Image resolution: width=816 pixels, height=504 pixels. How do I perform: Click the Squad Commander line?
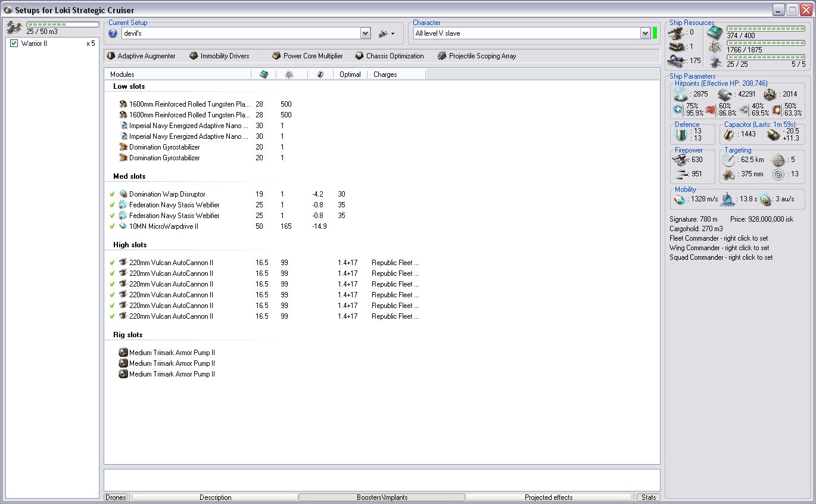[721, 257]
